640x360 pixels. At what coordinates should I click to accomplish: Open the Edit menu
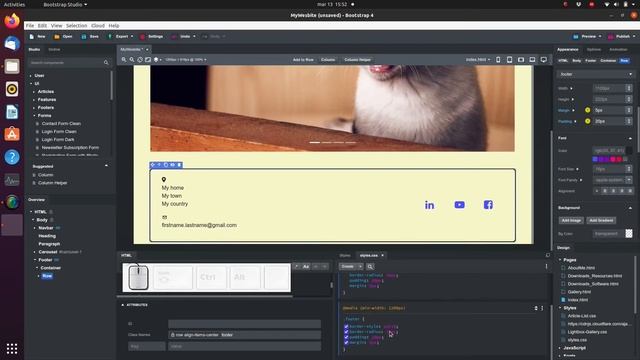point(42,26)
